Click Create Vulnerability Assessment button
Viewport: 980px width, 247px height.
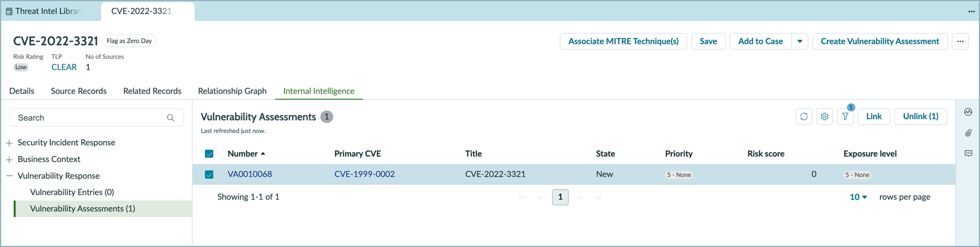pos(880,41)
